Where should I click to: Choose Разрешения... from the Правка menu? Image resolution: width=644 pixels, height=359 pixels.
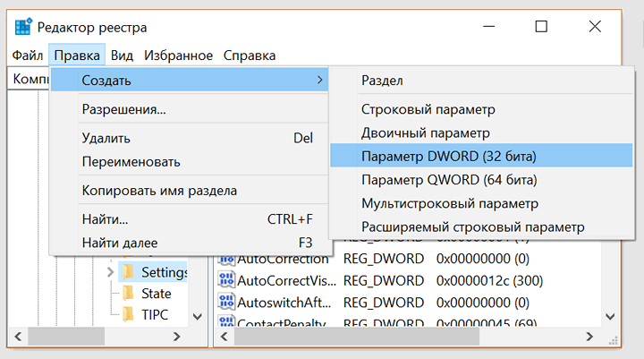(x=189, y=109)
